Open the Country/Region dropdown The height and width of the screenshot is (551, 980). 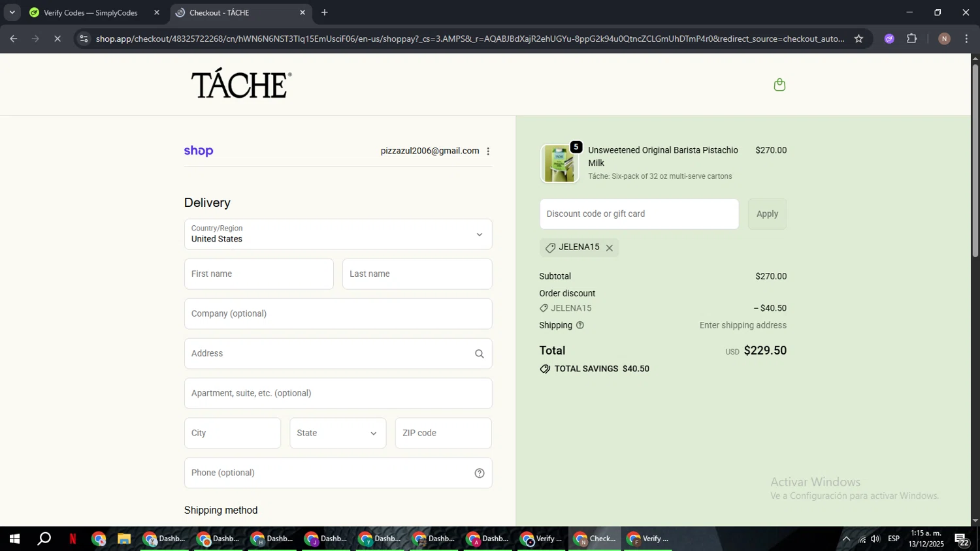point(338,234)
